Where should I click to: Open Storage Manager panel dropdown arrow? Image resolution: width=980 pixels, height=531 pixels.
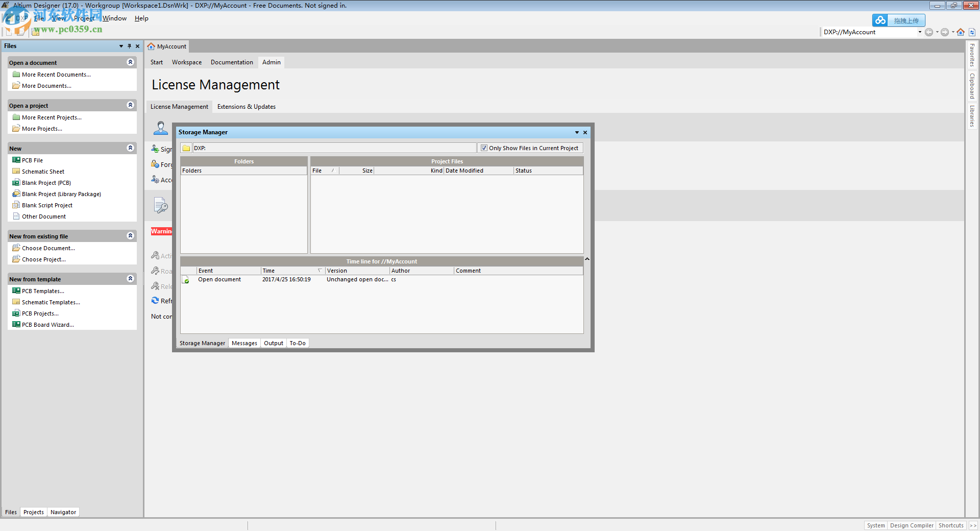tap(577, 132)
